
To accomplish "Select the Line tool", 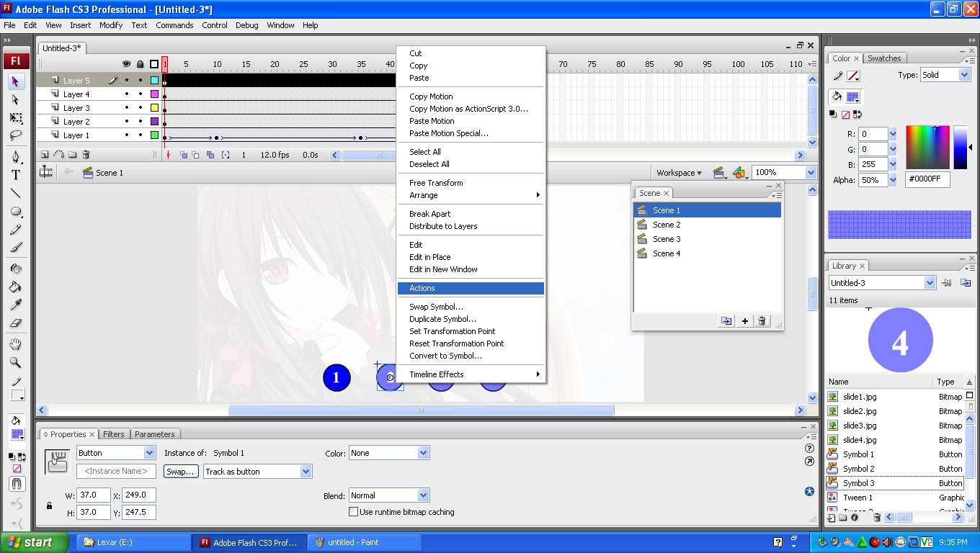I will (15, 193).
